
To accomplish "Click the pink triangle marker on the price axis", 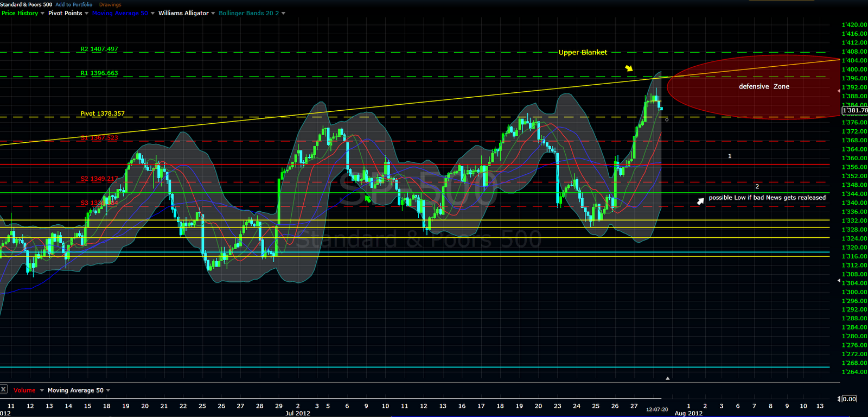I will pos(839,91).
